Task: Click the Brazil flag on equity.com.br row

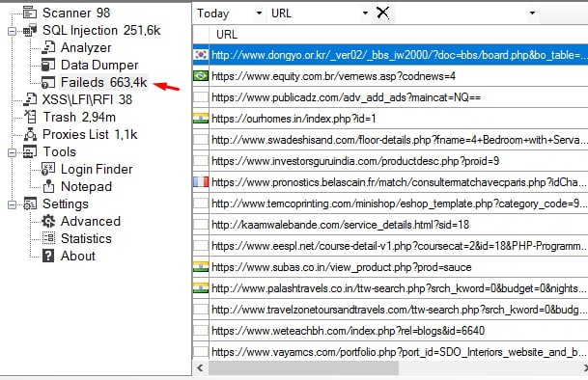Action: click(201, 76)
